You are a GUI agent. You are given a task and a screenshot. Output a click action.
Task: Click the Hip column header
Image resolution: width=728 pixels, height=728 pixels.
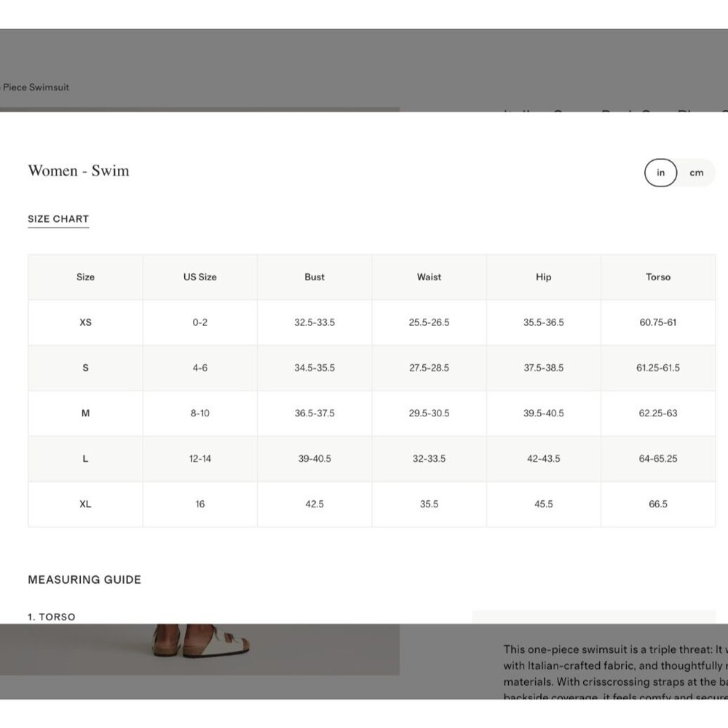[544, 277]
